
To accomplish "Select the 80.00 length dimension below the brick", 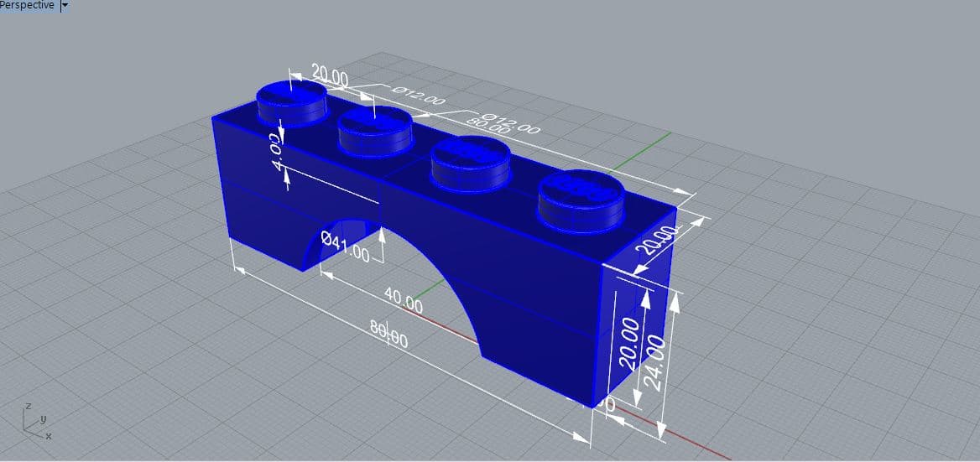I will pyautogui.click(x=388, y=334).
